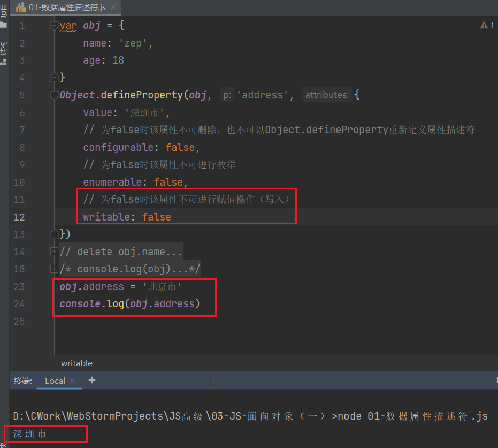Click Object.defineProperty on line 5

click(x=121, y=95)
